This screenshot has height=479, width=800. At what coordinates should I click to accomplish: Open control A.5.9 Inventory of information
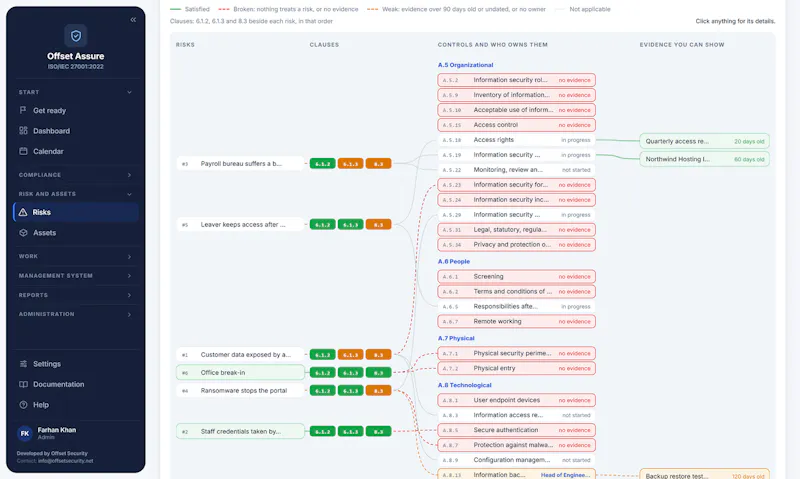pos(516,95)
